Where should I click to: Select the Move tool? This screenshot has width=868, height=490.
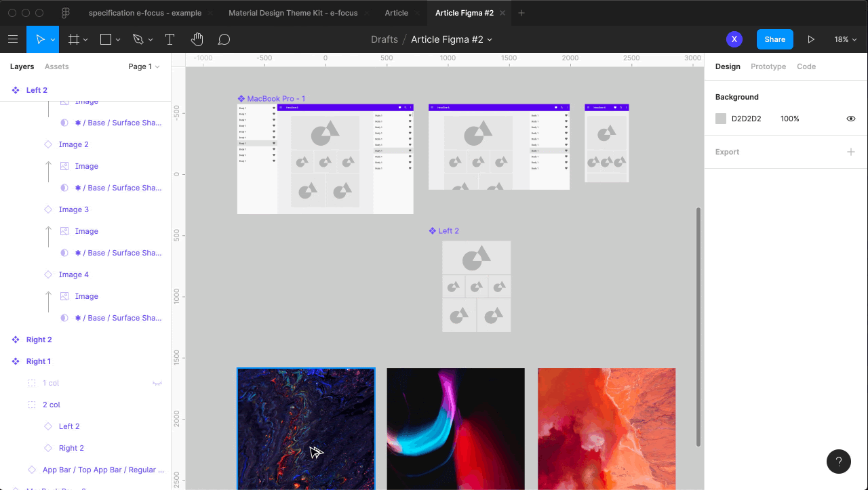pos(40,39)
